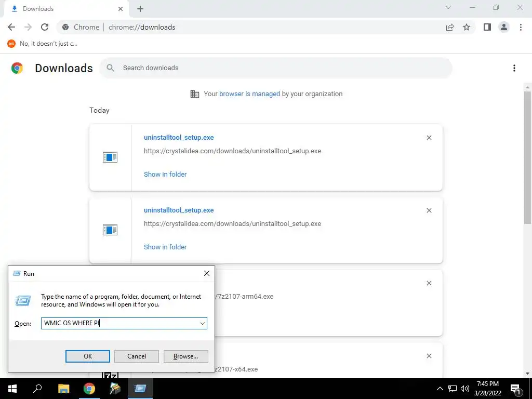This screenshot has height=399, width=532.
Task: Close the Downloads tab
Action: (x=121, y=9)
